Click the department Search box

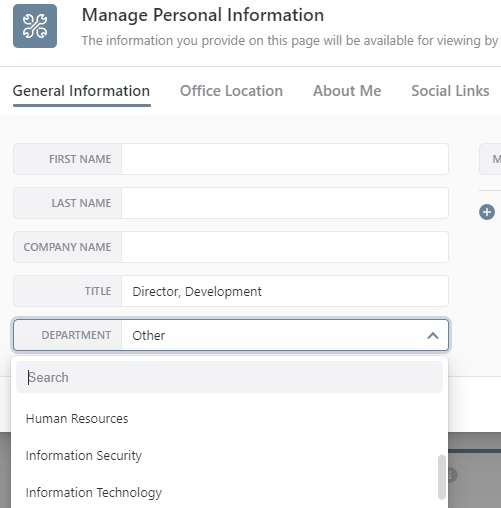229,377
